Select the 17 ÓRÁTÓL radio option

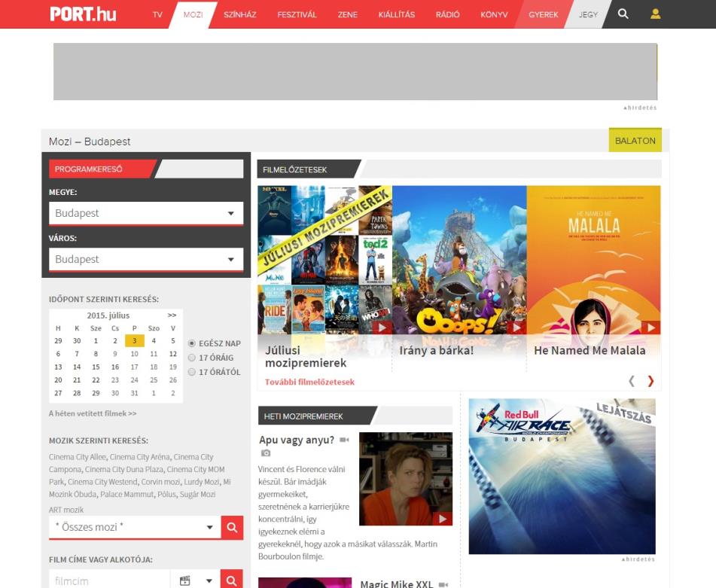pyautogui.click(x=192, y=372)
